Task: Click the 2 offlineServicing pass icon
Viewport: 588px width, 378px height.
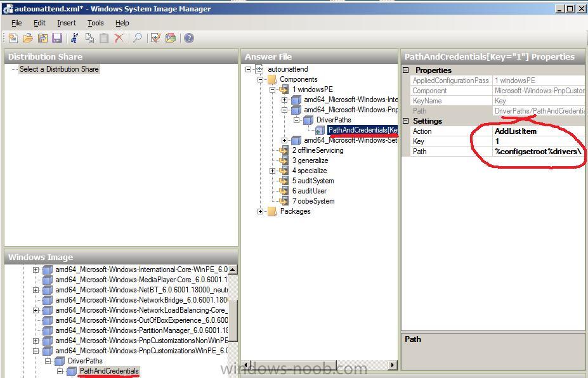Action: point(284,150)
